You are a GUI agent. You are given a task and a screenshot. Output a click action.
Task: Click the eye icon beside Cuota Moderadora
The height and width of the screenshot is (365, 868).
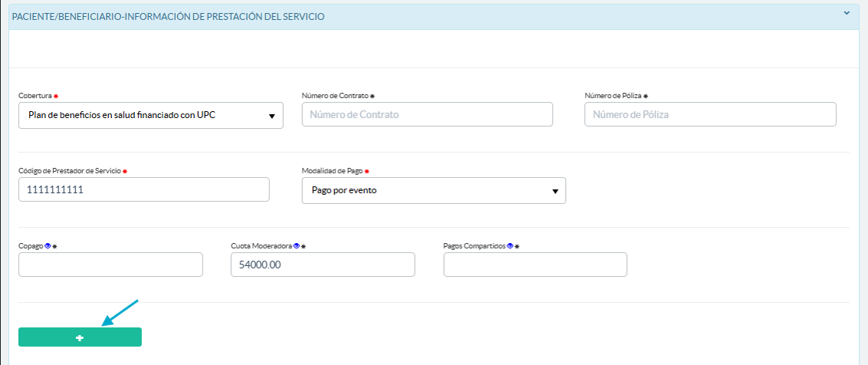click(x=296, y=246)
